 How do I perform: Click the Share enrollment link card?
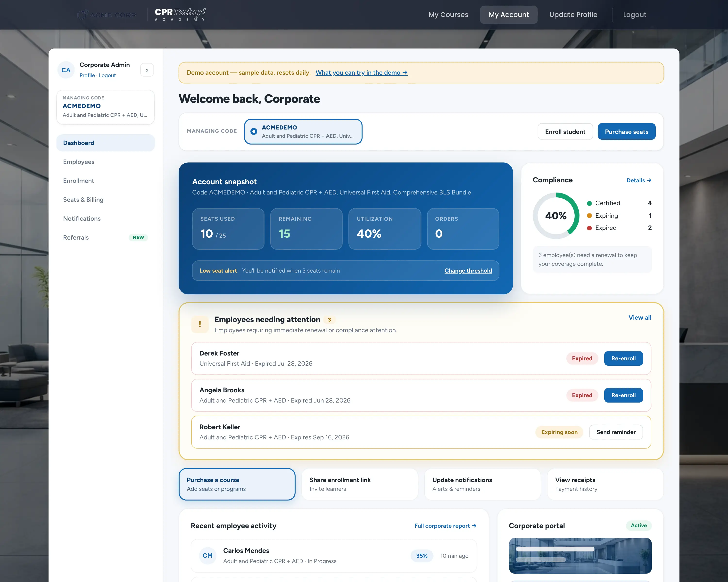[x=360, y=484]
